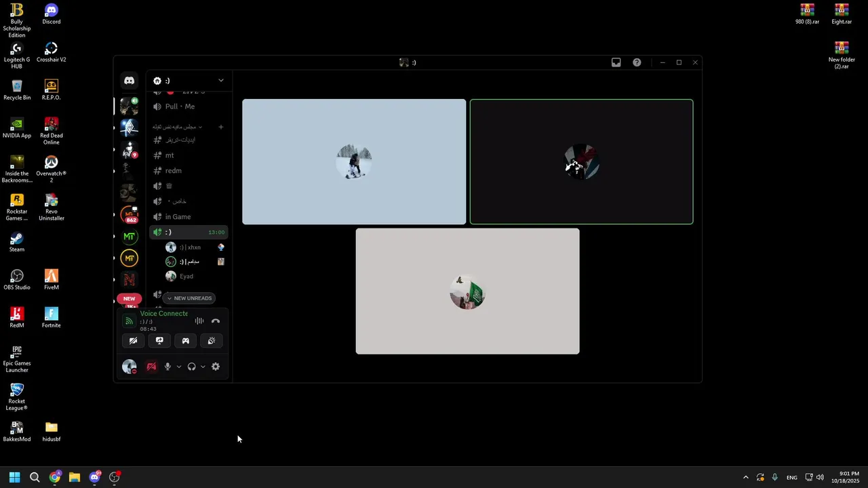This screenshot has height=488, width=868.
Task: Select OBS Studio desktop shortcut
Action: pos(17,280)
